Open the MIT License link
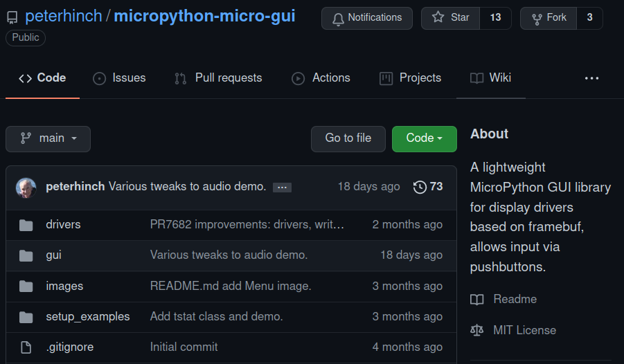This screenshot has width=624, height=364. point(513,330)
